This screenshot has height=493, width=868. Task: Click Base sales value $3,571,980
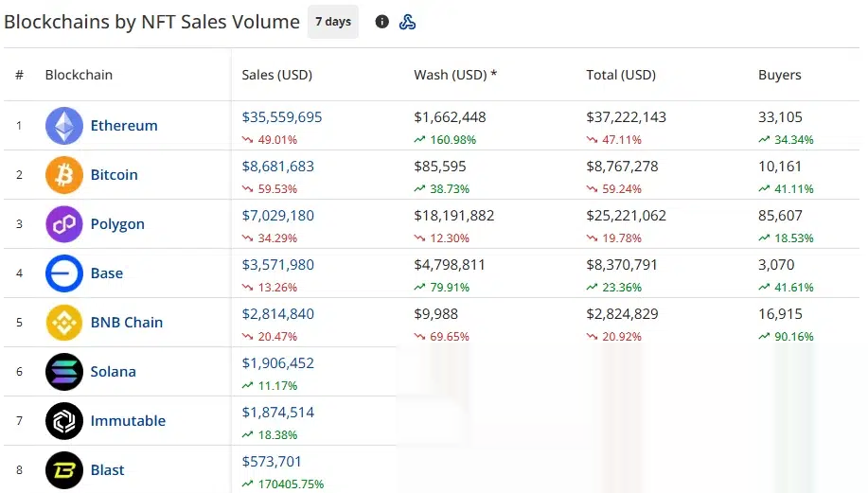tap(278, 265)
